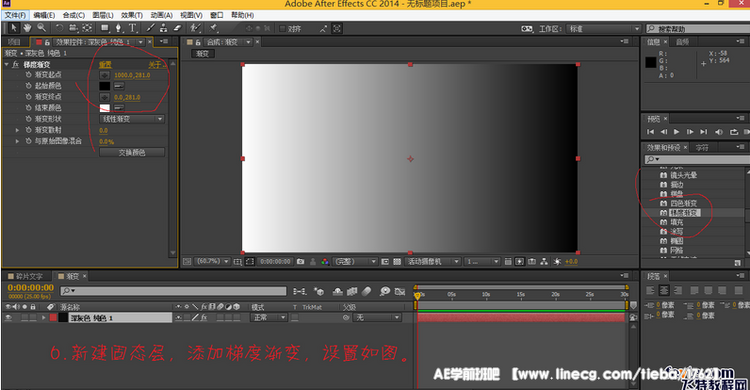This screenshot has height=390, width=750.
Task: Click the first frame button in Preview panel
Action: coord(651,132)
